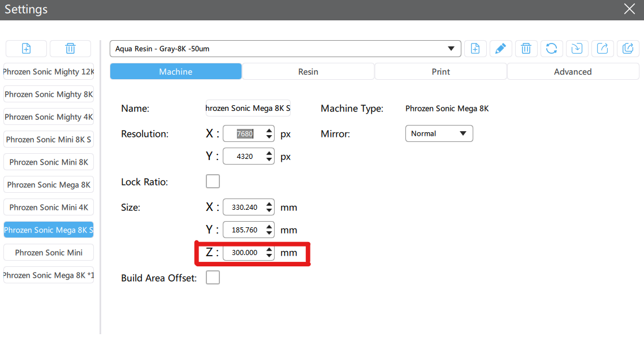Enable the Lock Ratio checkbox
This screenshot has width=644, height=341.
(x=213, y=182)
